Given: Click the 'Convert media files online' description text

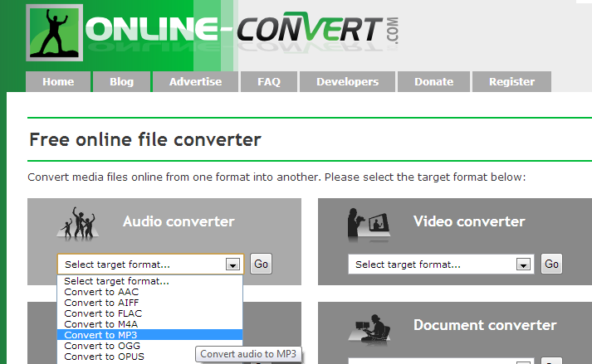Looking at the screenshot, I should (x=276, y=177).
